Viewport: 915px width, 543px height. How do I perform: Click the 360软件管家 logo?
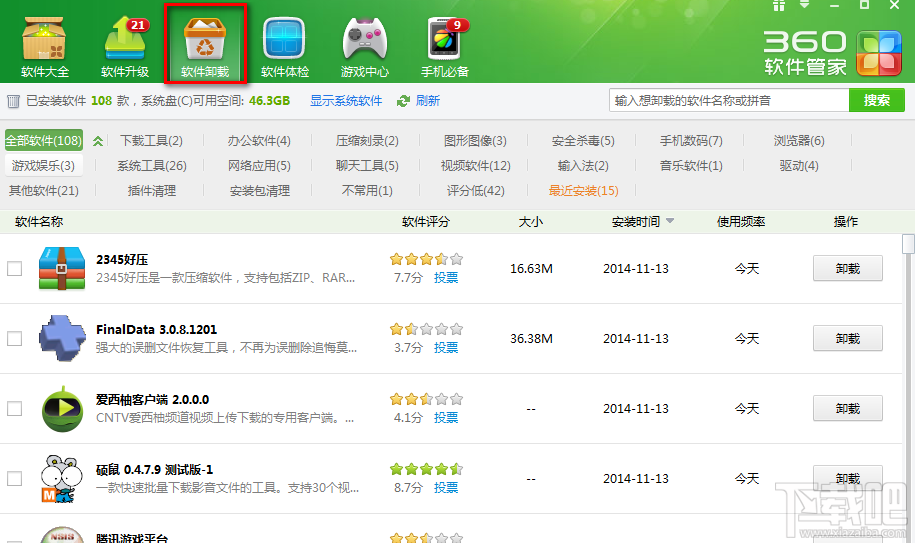833,53
